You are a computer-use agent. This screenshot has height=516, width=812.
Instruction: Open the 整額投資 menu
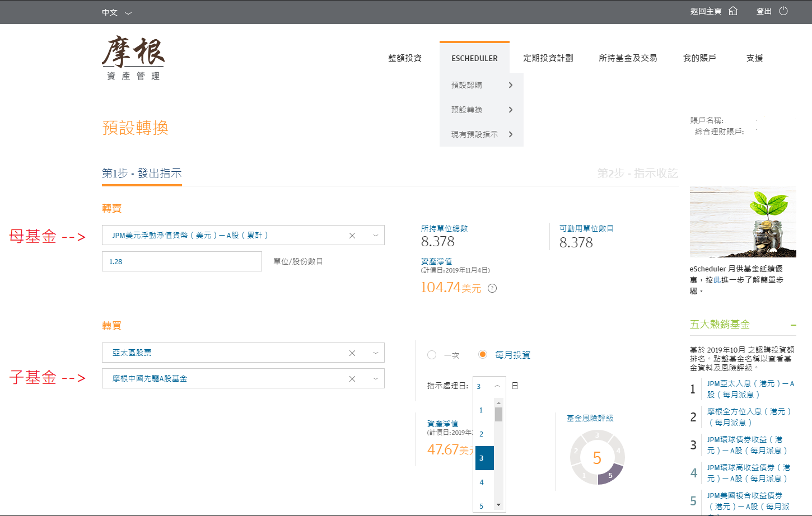(x=405, y=58)
